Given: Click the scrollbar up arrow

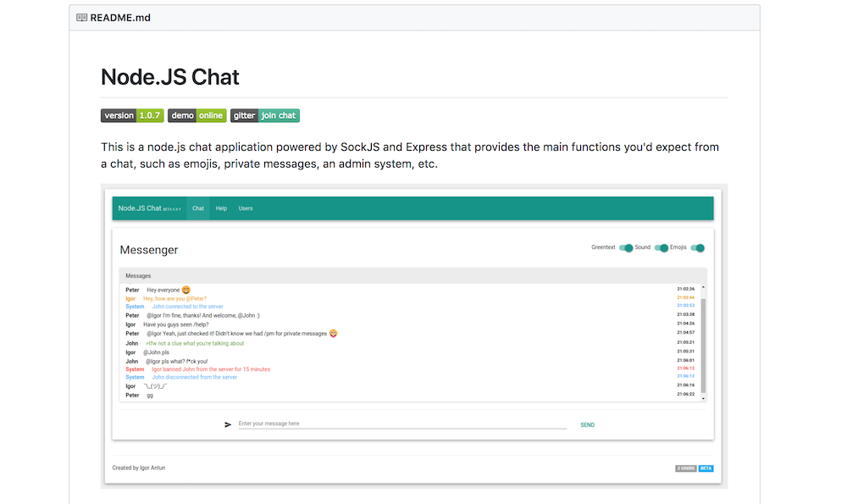Looking at the screenshot, I should [703, 287].
